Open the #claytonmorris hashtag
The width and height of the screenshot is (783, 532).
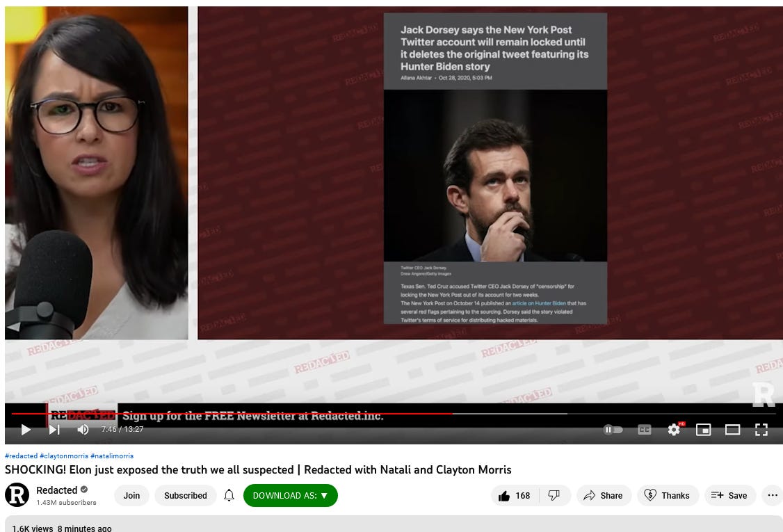pyautogui.click(x=64, y=456)
